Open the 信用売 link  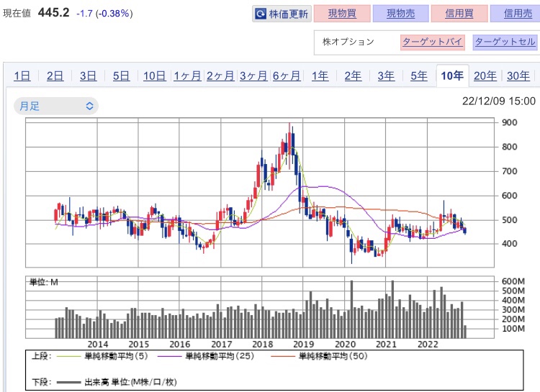coord(518,14)
